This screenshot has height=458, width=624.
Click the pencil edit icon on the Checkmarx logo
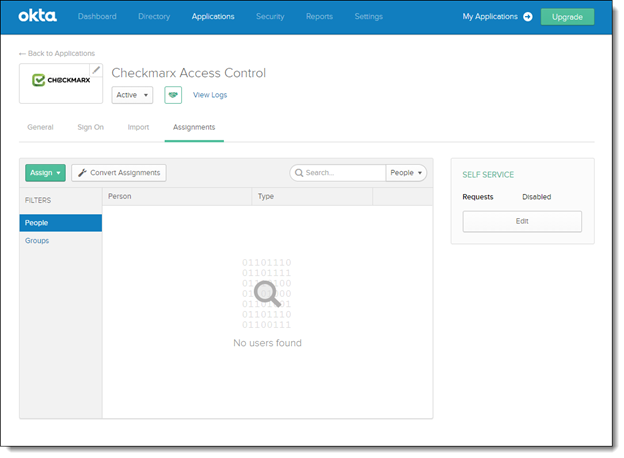96,70
